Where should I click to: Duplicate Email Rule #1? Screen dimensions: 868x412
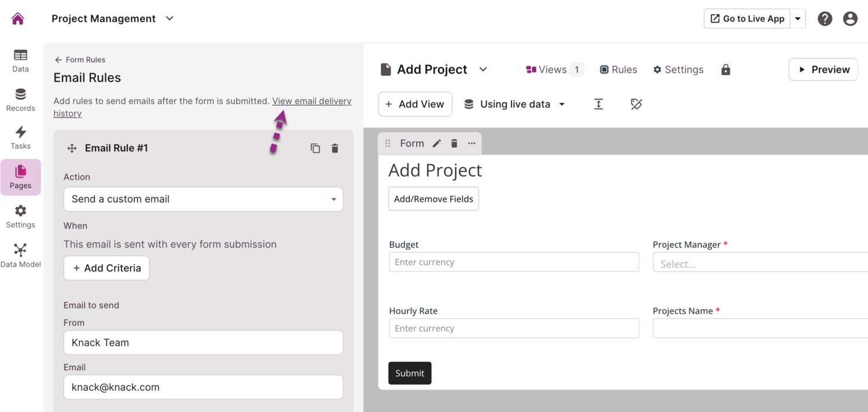tap(315, 148)
